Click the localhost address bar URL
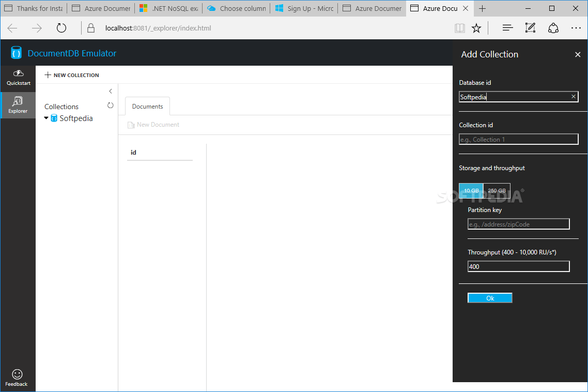 158,28
